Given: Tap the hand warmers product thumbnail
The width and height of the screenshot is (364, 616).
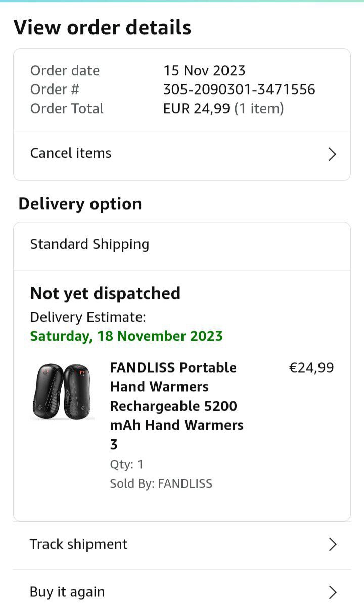Looking at the screenshot, I should [62, 391].
